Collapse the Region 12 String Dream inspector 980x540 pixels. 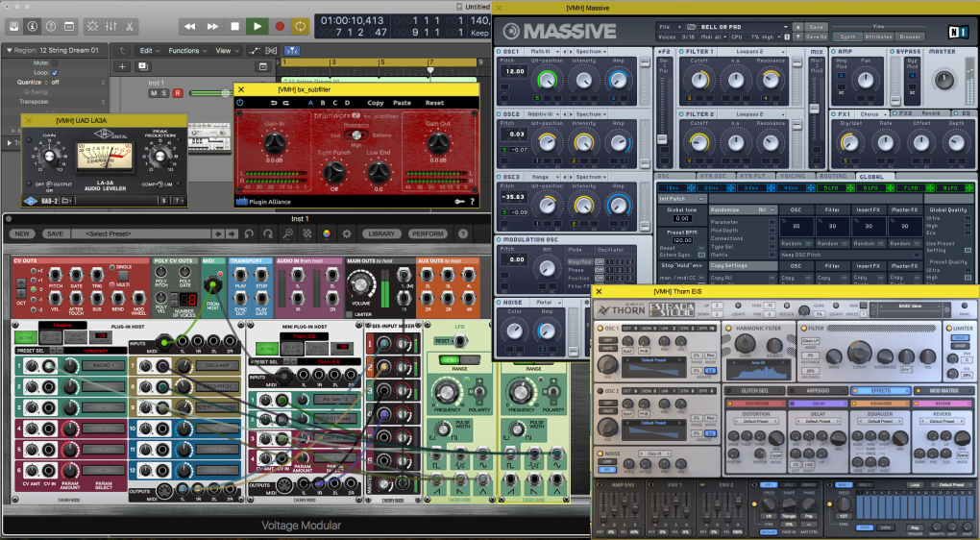(9, 50)
